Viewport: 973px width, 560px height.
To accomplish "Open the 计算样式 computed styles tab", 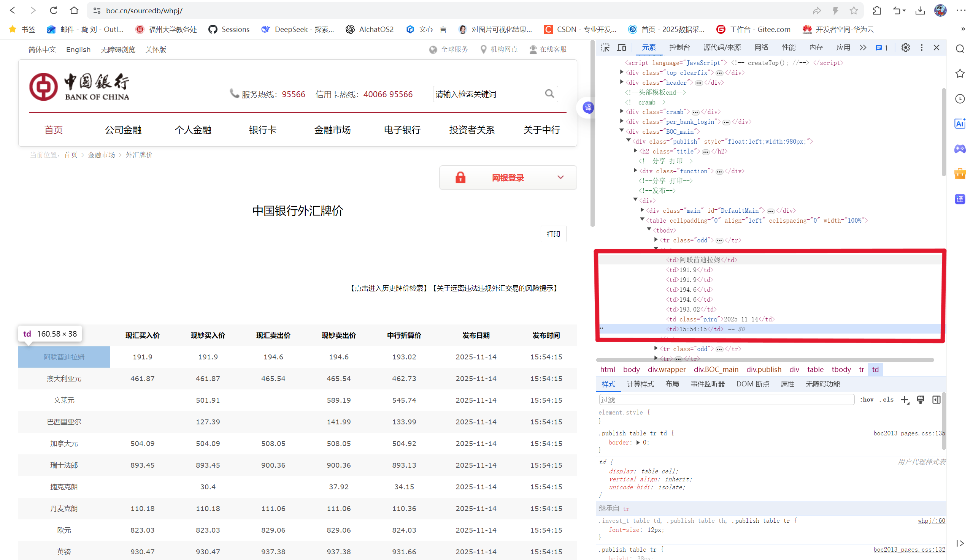I will coord(640,384).
